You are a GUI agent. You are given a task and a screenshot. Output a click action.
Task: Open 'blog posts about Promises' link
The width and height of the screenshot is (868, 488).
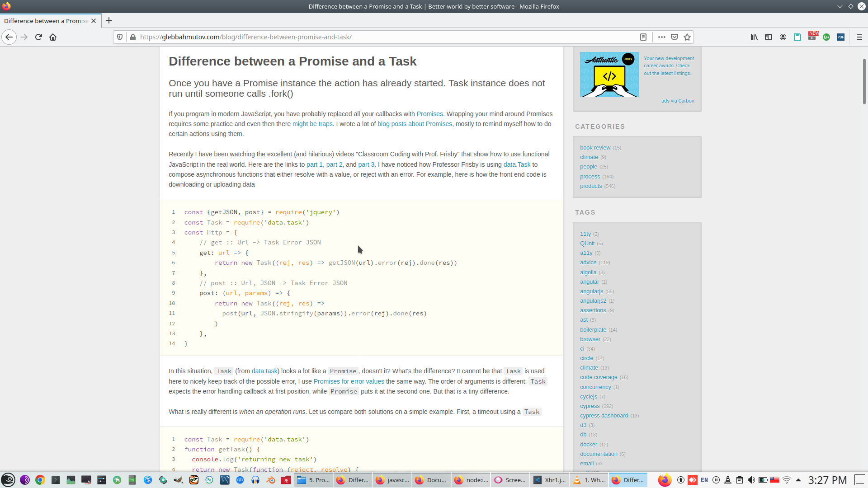click(x=415, y=124)
